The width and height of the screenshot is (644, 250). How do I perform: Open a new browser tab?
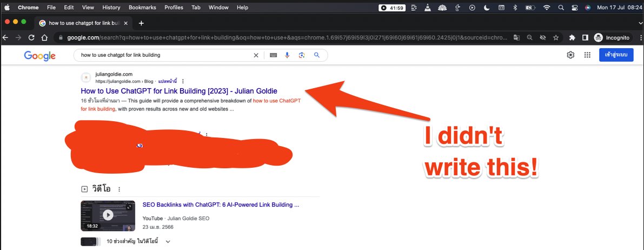(x=141, y=23)
